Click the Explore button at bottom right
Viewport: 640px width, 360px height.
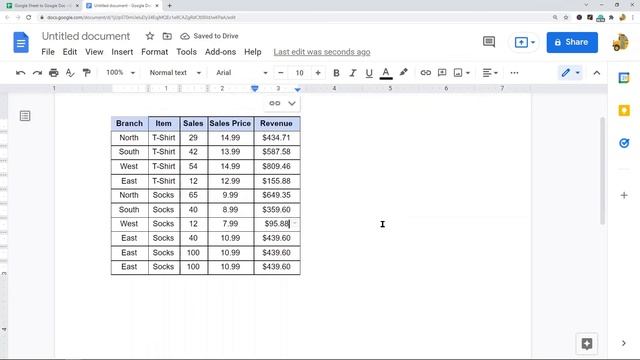[x=587, y=344]
